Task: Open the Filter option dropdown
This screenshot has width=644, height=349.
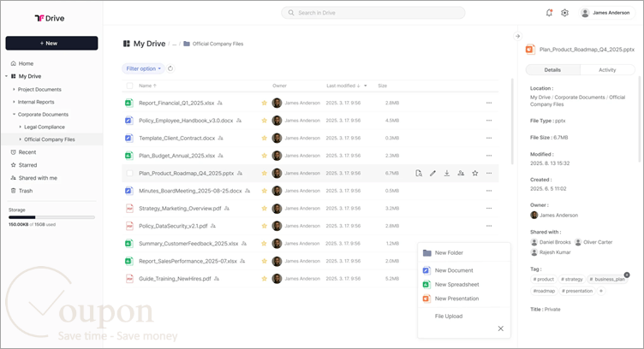Action: 143,68
